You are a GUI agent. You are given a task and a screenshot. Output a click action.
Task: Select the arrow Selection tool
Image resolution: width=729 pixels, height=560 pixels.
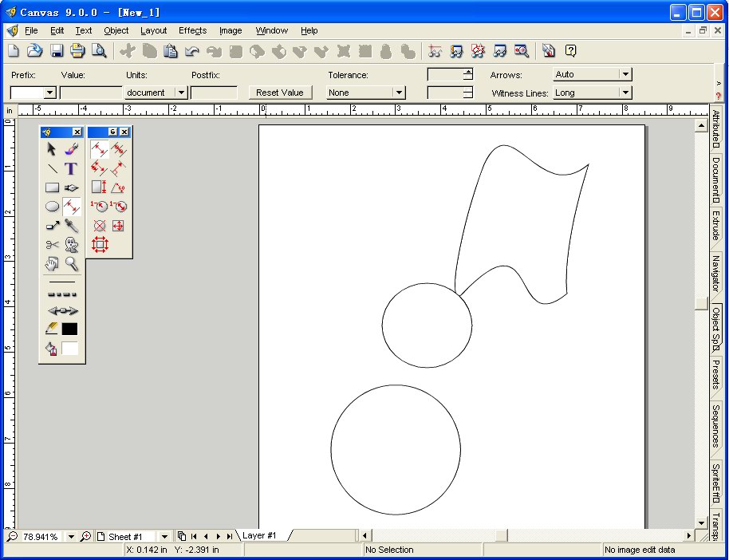pos(52,149)
